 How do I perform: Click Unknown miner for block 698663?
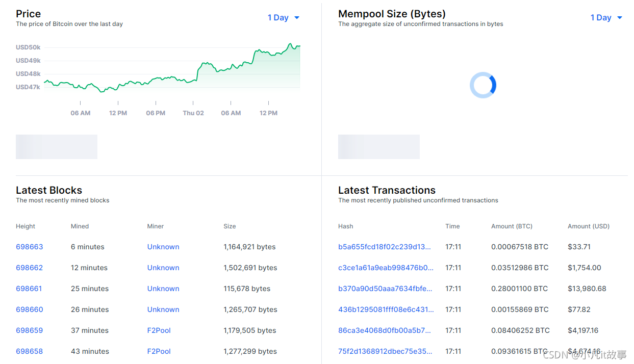point(163,247)
